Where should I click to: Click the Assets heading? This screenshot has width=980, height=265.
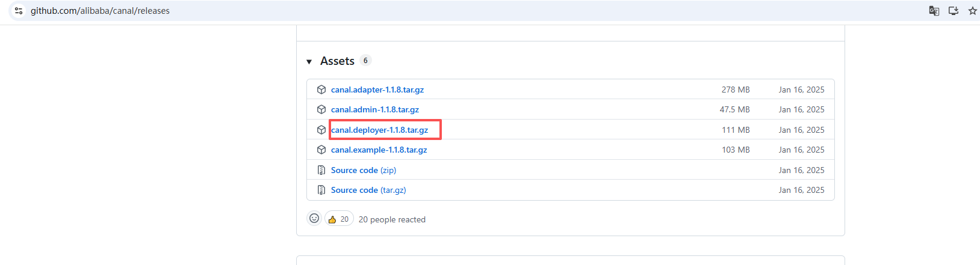(x=337, y=61)
